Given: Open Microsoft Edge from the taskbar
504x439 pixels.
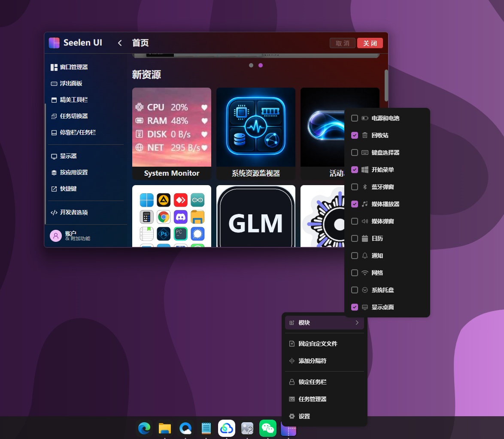Looking at the screenshot, I should point(144,428).
